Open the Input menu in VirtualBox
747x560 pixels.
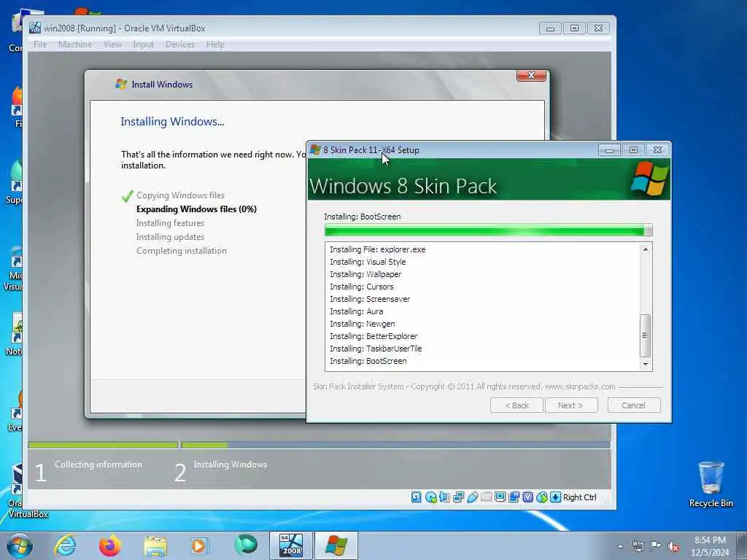pyautogui.click(x=143, y=44)
